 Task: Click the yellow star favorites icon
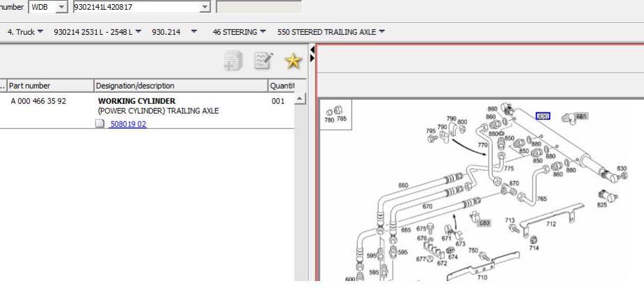(x=293, y=62)
